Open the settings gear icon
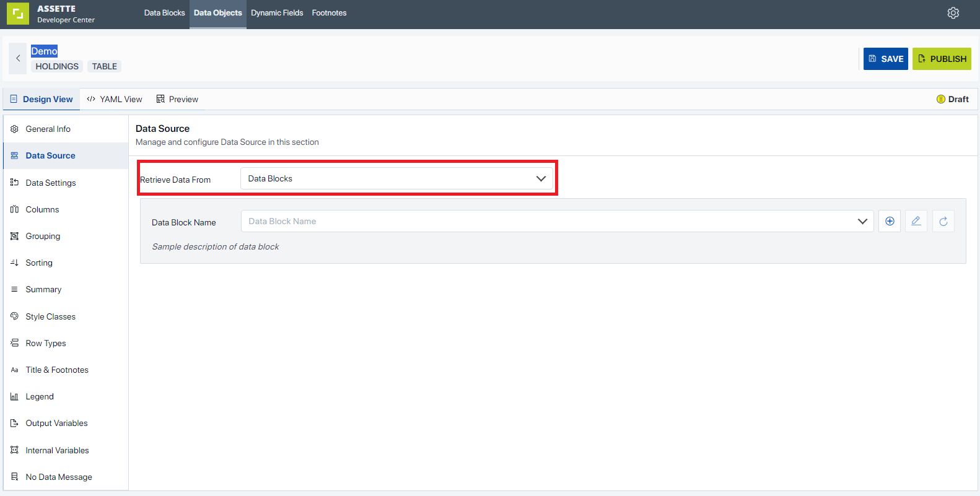The height and width of the screenshot is (496, 980). click(x=953, y=13)
